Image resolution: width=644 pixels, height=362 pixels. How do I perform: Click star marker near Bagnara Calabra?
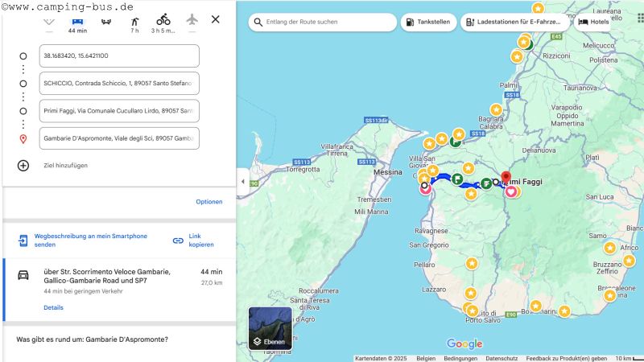click(x=496, y=109)
